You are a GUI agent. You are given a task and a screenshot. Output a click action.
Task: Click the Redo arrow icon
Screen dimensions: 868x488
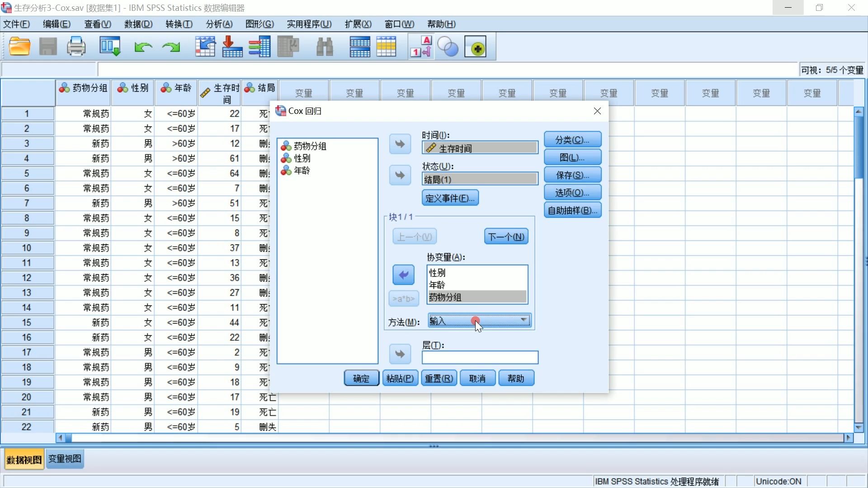pyautogui.click(x=171, y=47)
